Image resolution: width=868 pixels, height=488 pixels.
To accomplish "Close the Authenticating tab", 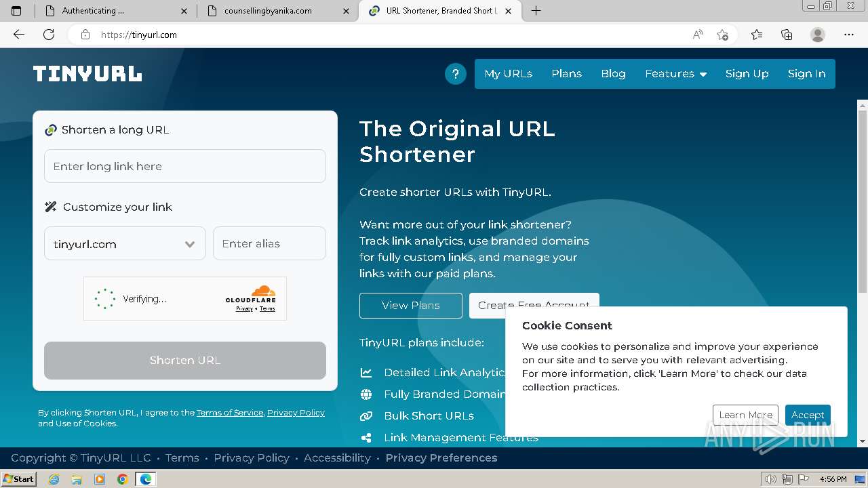I will tap(184, 11).
